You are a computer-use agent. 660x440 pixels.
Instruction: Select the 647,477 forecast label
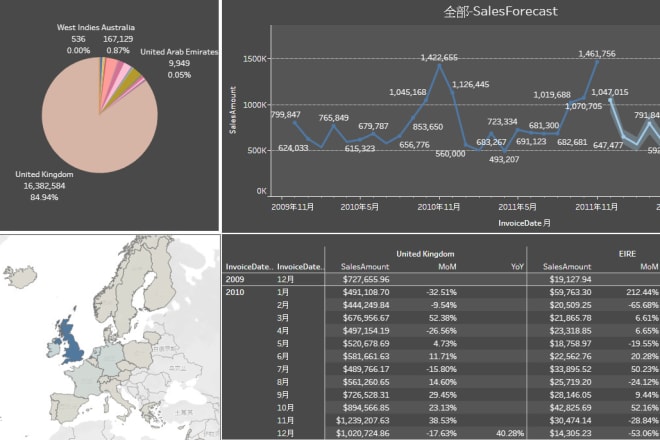point(608,145)
